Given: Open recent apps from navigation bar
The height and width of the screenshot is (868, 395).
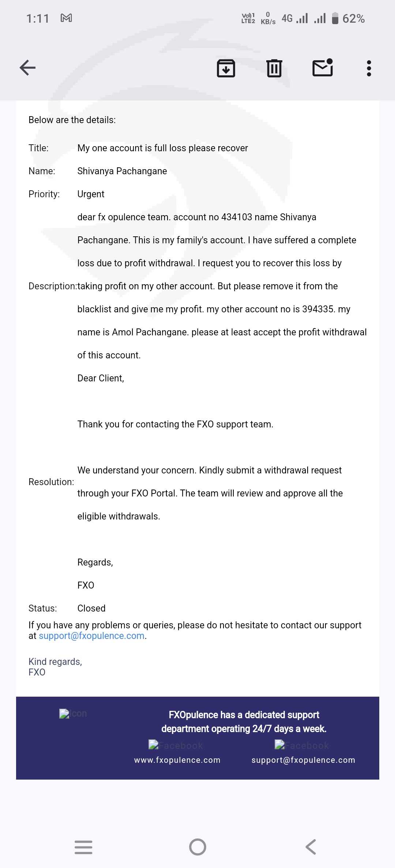Looking at the screenshot, I should tap(83, 847).
